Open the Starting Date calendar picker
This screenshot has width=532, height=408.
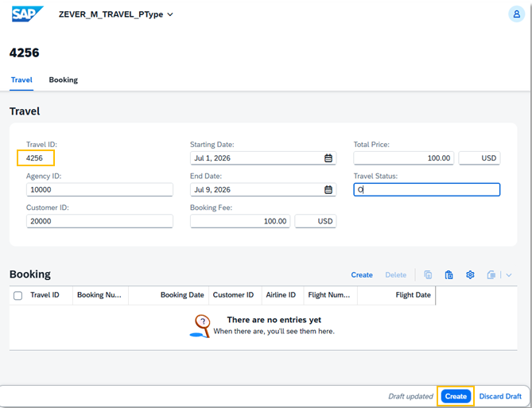click(328, 157)
